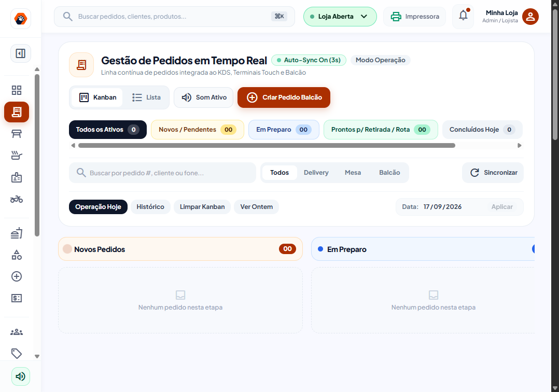Open the categories shapes icon in sidebar

point(17,255)
